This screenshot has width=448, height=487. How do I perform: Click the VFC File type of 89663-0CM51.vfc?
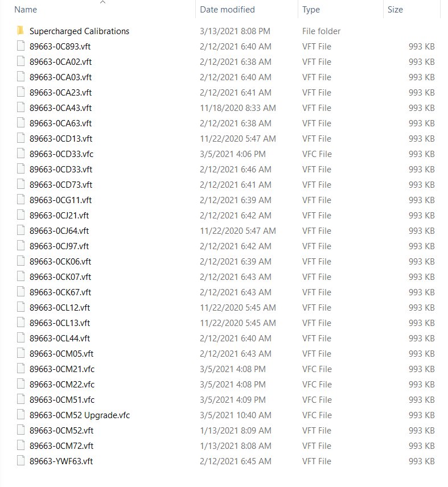pos(317,400)
